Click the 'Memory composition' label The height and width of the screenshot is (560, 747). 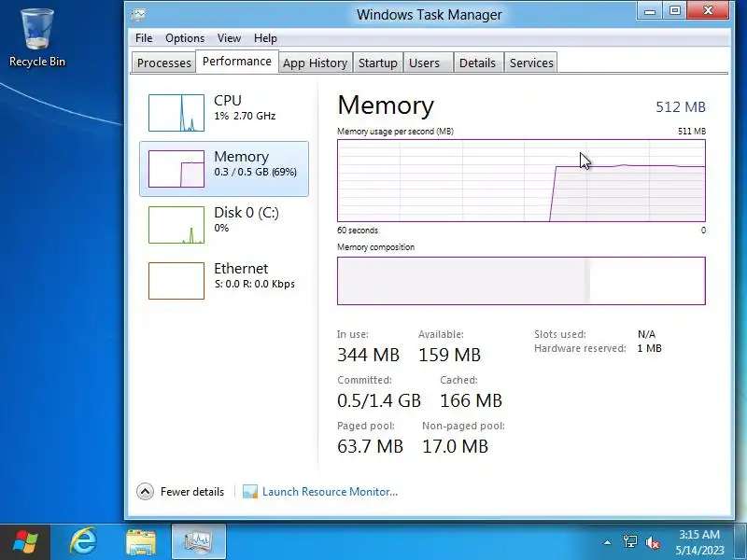376,247
